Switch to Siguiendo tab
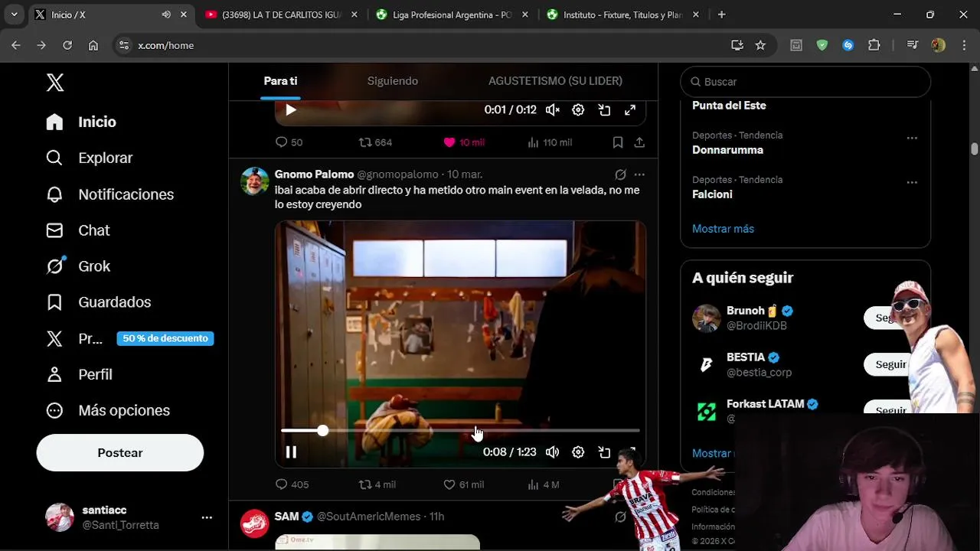Viewport: 980px width, 551px height. point(393,81)
